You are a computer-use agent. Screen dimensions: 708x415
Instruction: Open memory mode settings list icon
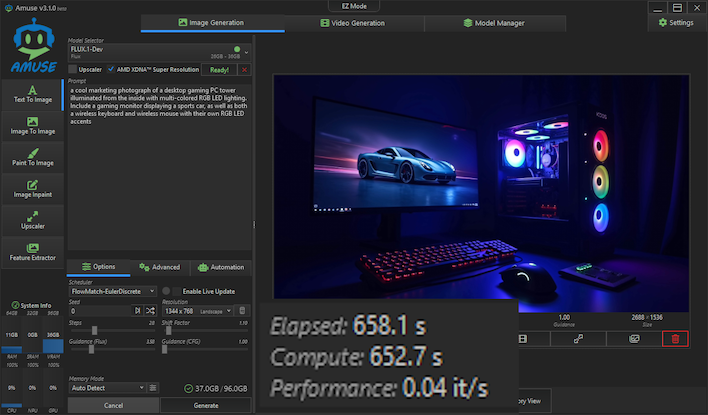click(153, 388)
